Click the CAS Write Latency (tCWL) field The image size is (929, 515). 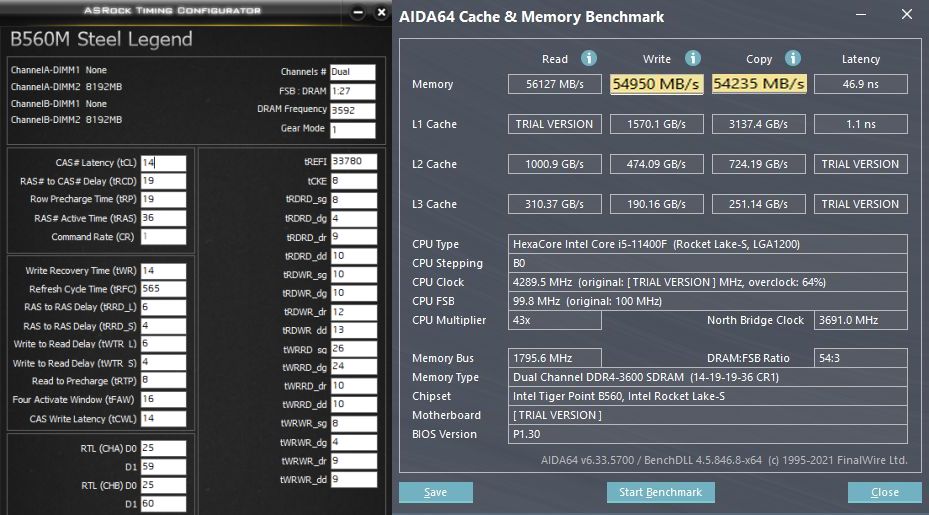point(163,418)
